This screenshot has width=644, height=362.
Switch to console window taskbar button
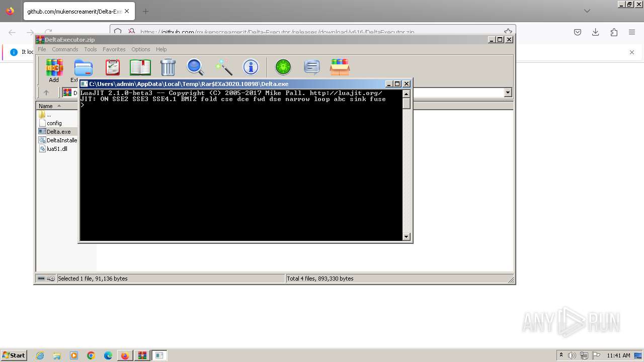pyautogui.click(x=159, y=355)
